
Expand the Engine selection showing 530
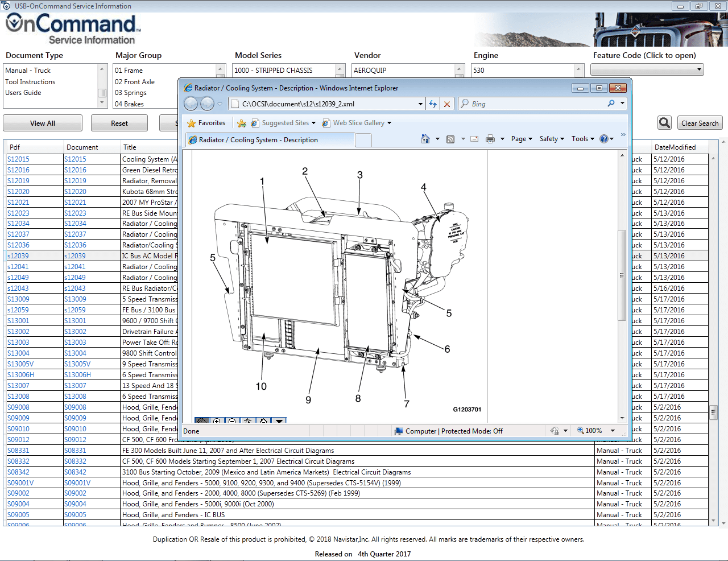tap(578, 70)
